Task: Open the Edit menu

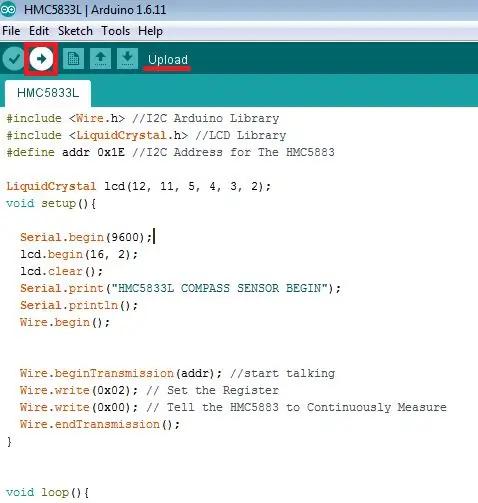Action: [39, 31]
